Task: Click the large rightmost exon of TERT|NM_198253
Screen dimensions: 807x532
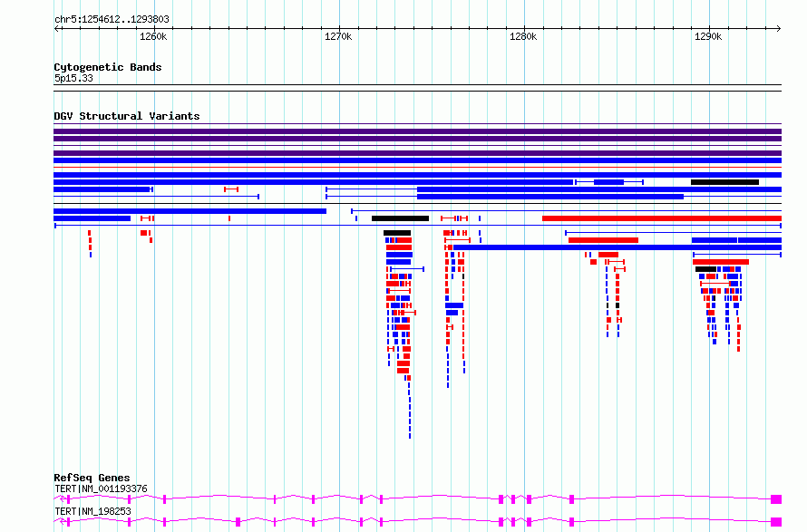Action: 776,522
